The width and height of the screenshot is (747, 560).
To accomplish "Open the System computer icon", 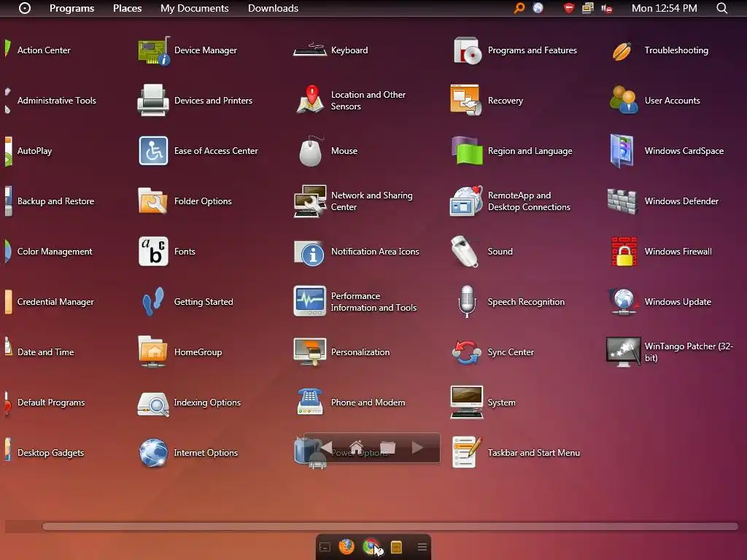I will pyautogui.click(x=466, y=402).
